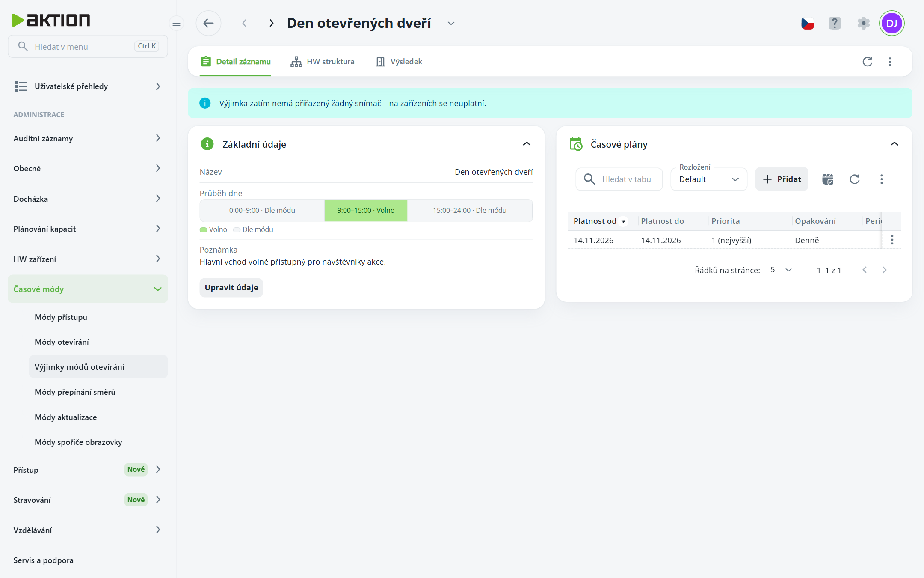Change rows per page dropdown
Viewport: 924px width, 578px height.
point(781,270)
